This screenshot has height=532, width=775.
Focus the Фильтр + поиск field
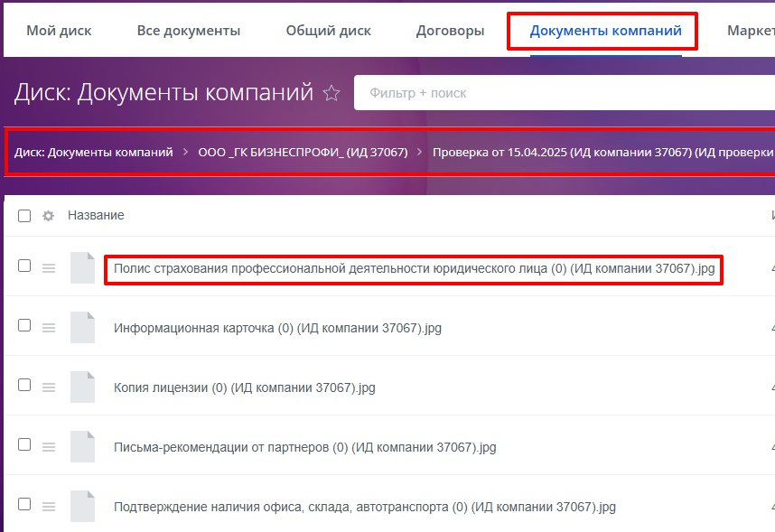pyautogui.click(x=564, y=93)
